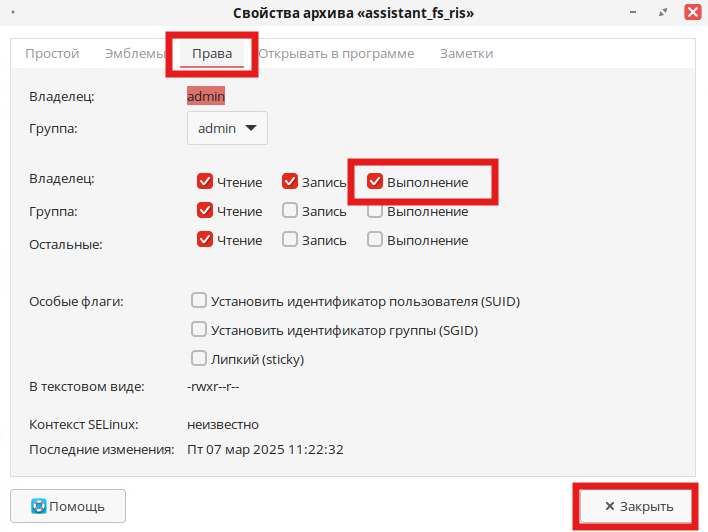The height and width of the screenshot is (532, 708).
Task: Click the Помощь lifebuoy help button
Action: click(x=67, y=506)
